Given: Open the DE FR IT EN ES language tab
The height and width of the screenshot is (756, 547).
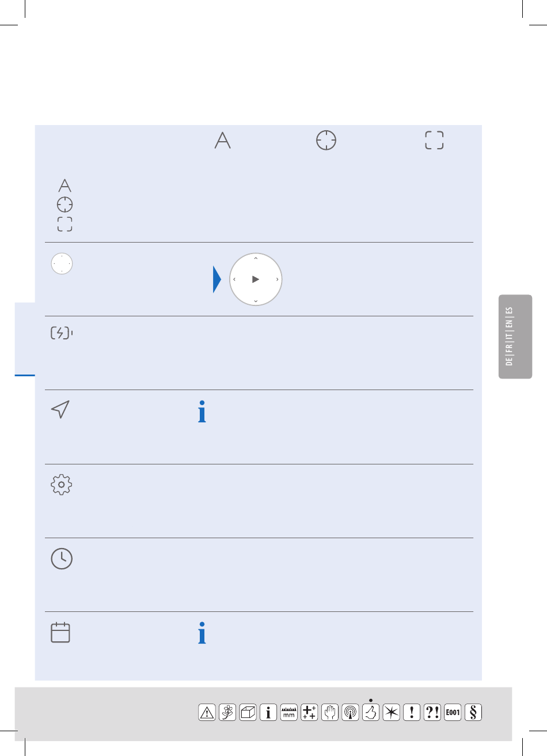Looking at the screenshot, I should 515,337.
